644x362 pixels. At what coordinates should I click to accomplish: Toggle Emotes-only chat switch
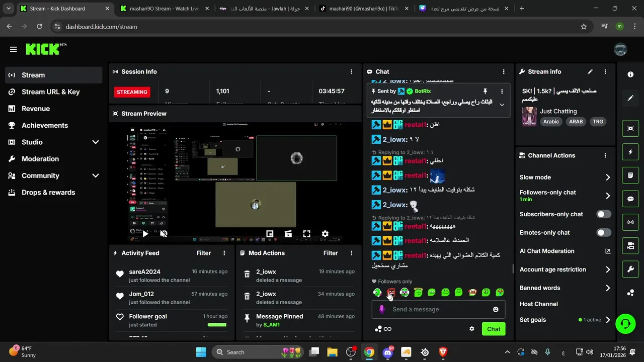(604, 233)
